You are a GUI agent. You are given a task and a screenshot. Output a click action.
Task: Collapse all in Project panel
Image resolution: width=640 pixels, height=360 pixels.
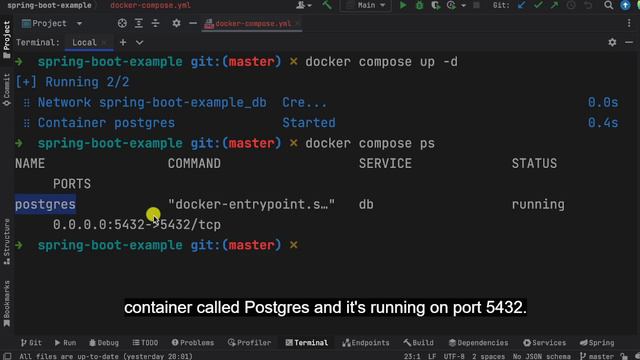(x=156, y=23)
